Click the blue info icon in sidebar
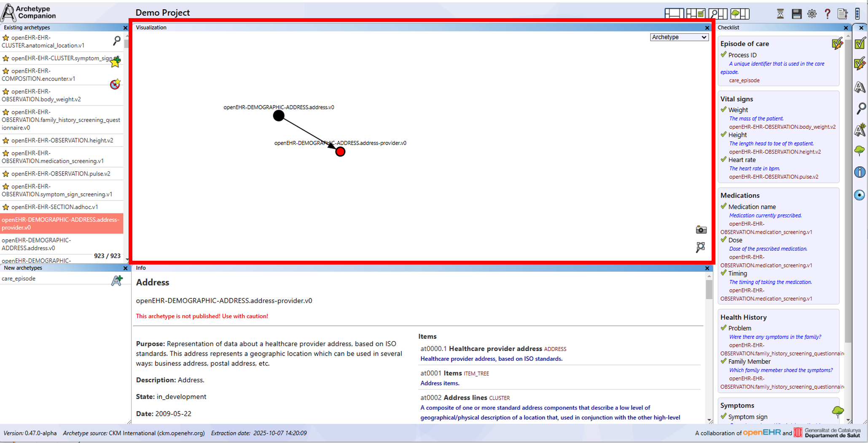The width and height of the screenshot is (868, 443). click(x=860, y=172)
